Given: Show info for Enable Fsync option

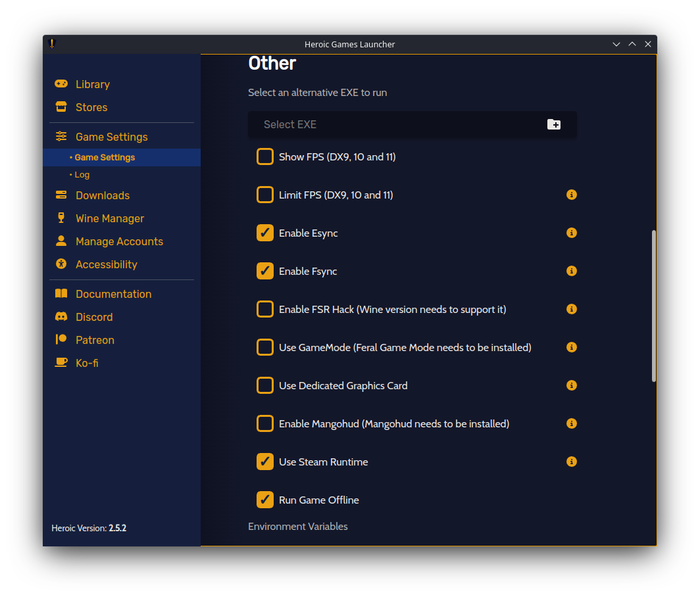Looking at the screenshot, I should [572, 271].
